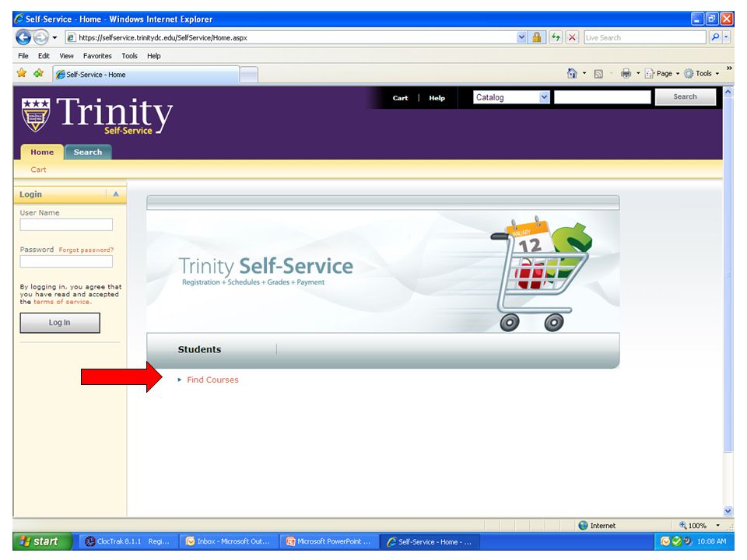Click the Home page house icon
The image size is (747, 560).
pos(572,73)
